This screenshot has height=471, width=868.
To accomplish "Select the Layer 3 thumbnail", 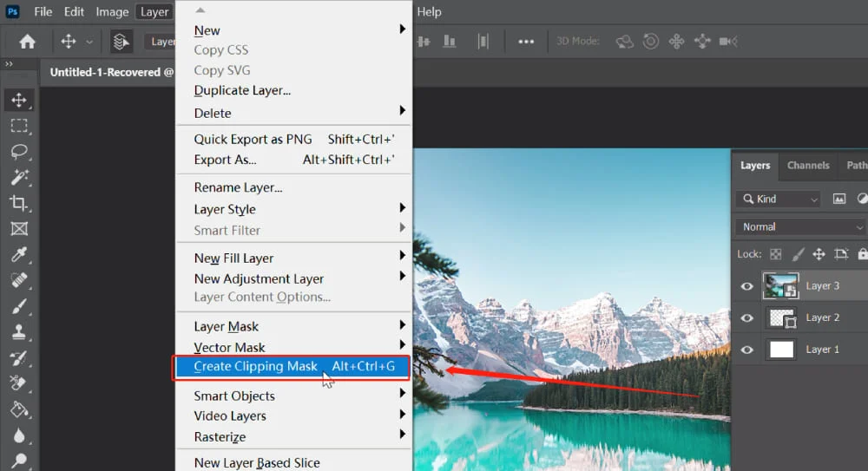I will click(780, 286).
